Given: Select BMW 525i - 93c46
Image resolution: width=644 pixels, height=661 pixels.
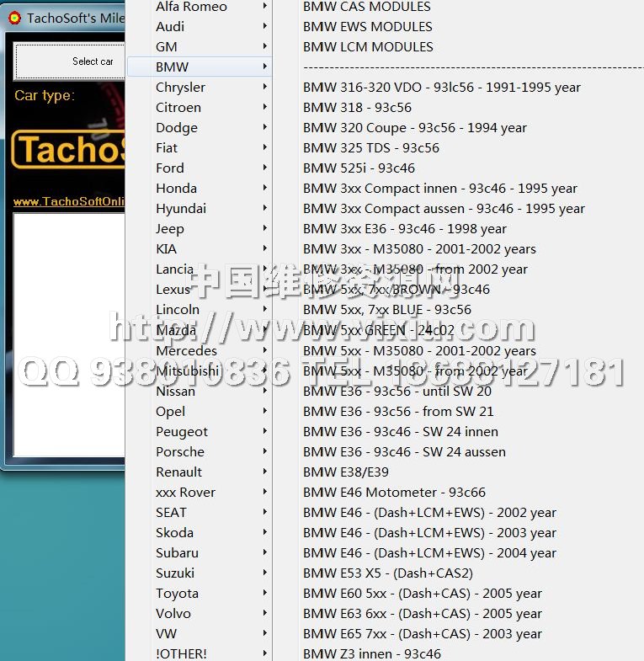Looking at the screenshot, I should 359,168.
